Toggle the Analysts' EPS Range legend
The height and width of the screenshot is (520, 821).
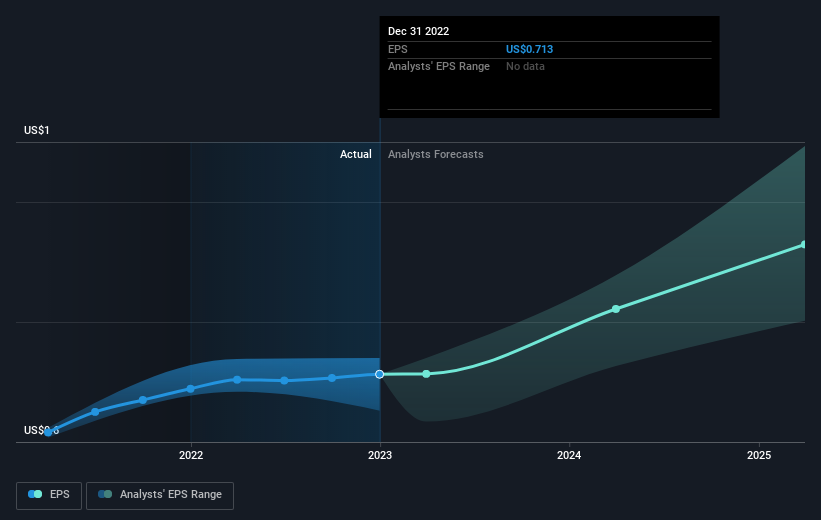[x=160, y=495]
